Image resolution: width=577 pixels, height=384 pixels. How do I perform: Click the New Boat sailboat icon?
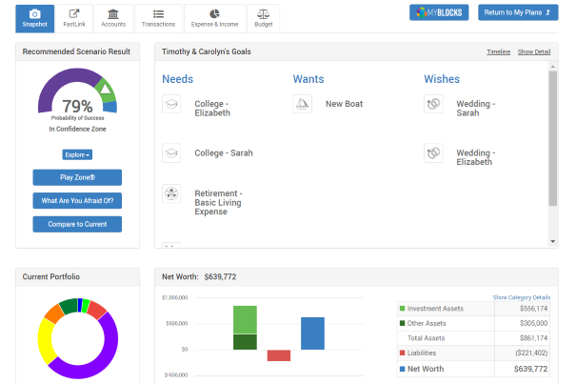coord(302,104)
